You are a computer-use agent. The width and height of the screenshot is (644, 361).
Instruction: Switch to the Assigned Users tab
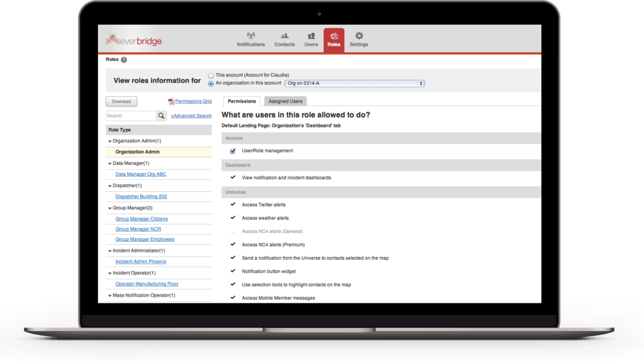(285, 101)
